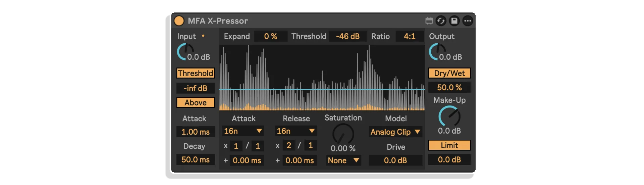Click the Make-Up 0.0 dB value
The image size is (644, 185).
(x=449, y=131)
